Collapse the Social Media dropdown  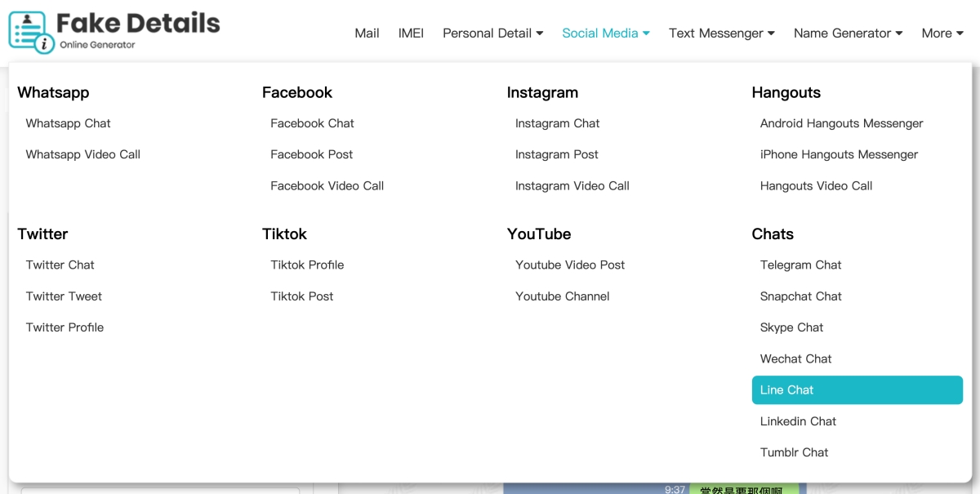[606, 33]
